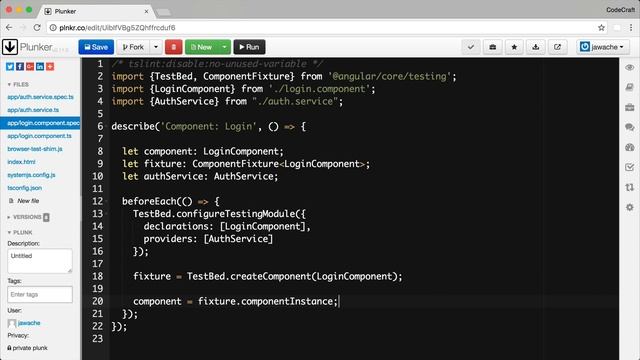This screenshot has width=640, height=360.
Task: Open jawache user dropdown menu
Action: coord(602,47)
